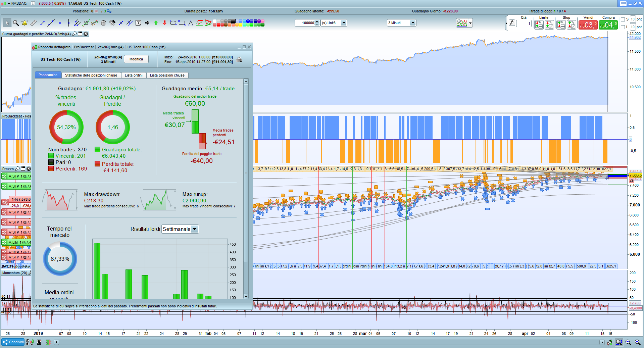Click the green Compra price button
The image size is (644, 348).
click(x=608, y=25)
